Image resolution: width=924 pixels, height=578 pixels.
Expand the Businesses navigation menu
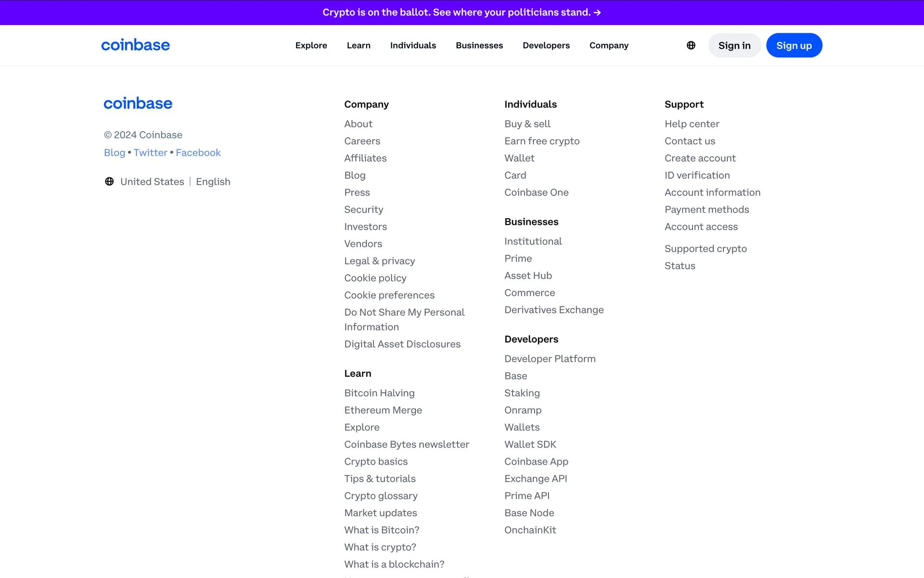tap(479, 45)
